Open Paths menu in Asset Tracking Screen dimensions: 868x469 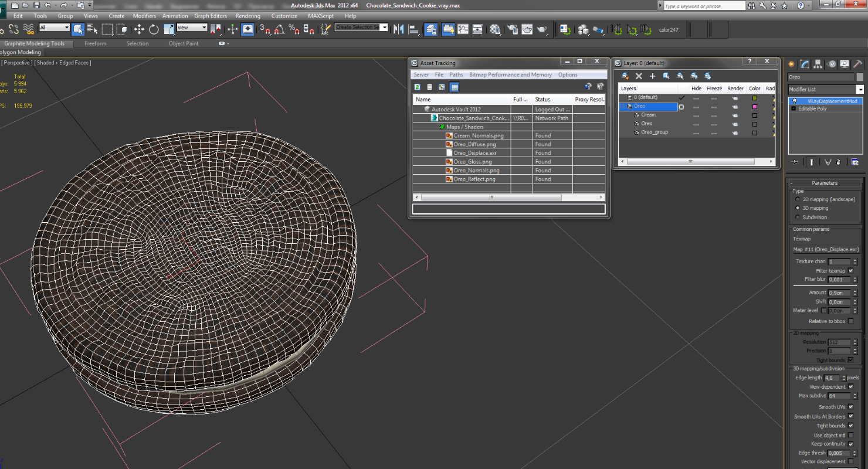456,74
